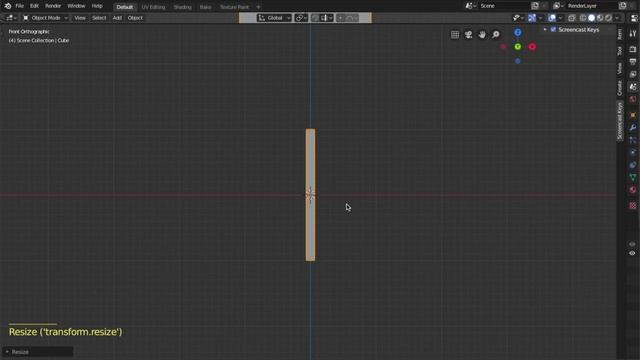Image resolution: width=640 pixels, height=360 pixels.
Task: Open the proportional falloff curve dropdown
Action: pyautogui.click(x=352, y=18)
